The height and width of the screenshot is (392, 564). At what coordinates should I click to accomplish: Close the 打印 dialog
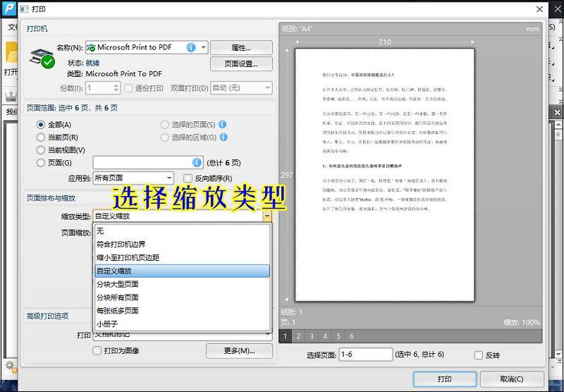(x=539, y=9)
